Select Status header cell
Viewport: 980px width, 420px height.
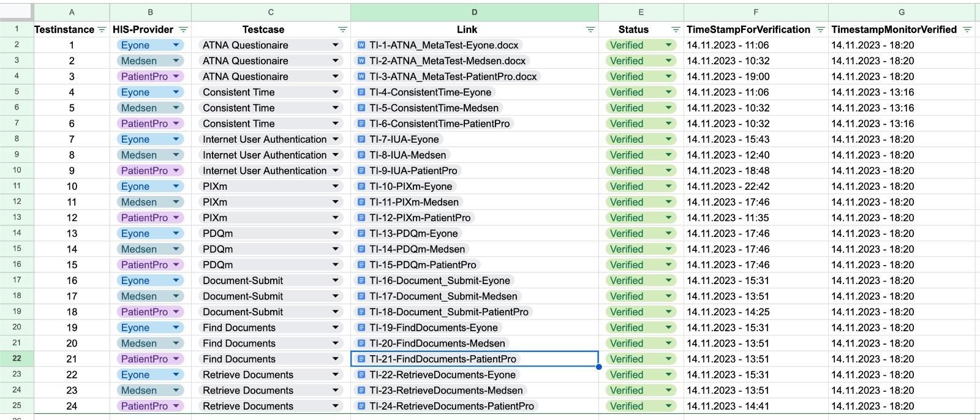[641, 29]
